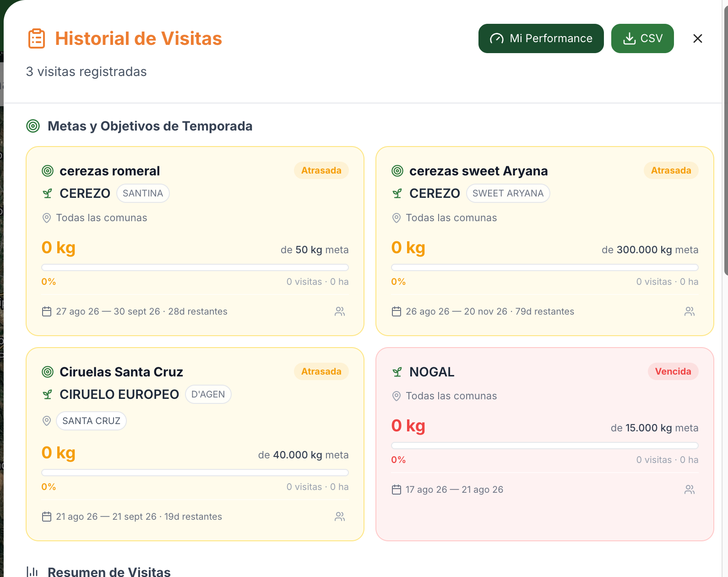Image resolution: width=728 pixels, height=577 pixels.
Task: Click location pin beside SANTA CRUZ tag
Action: pos(46,421)
